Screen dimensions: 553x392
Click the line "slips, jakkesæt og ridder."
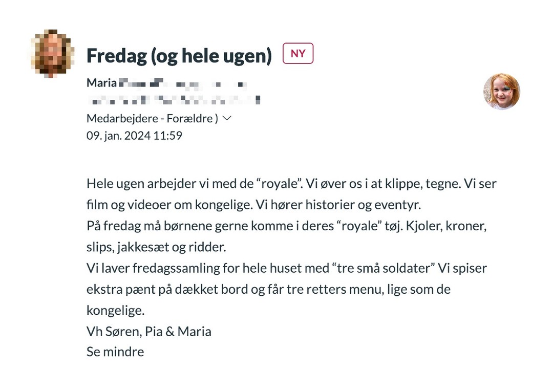point(156,247)
